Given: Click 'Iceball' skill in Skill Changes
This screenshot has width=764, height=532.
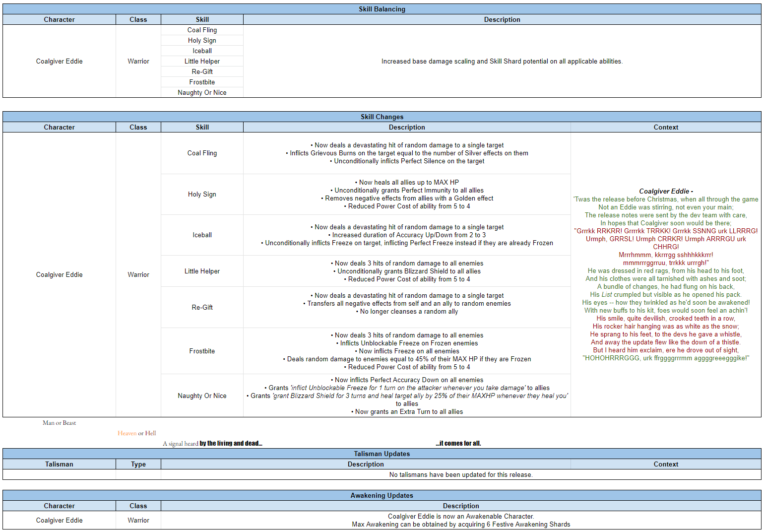Looking at the screenshot, I should pyautogui.click(x=202, y=235).
